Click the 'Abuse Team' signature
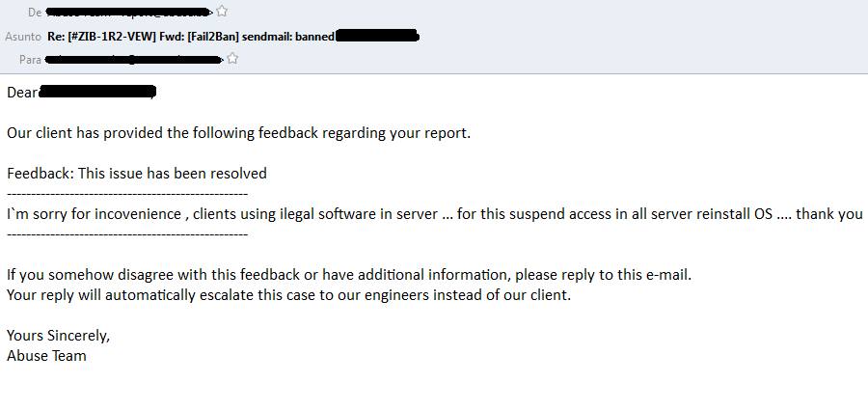Viewport: 868px width, 410px height. click(x=46, y=356)
